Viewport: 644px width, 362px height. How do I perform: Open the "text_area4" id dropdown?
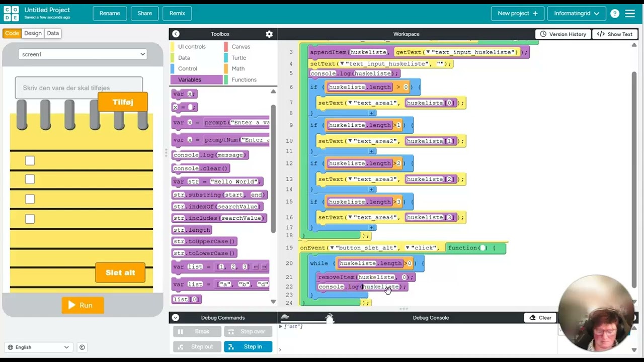(350, 217)
